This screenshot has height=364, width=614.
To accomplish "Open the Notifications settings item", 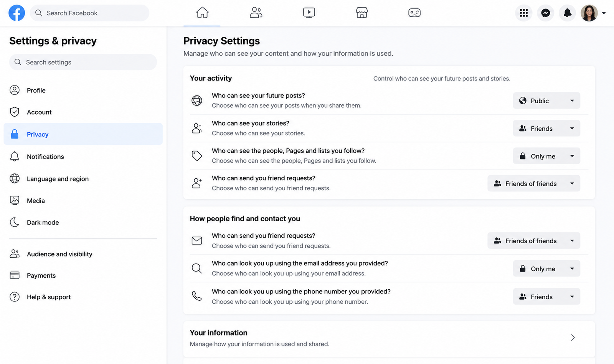I will [x=83, y=156].
